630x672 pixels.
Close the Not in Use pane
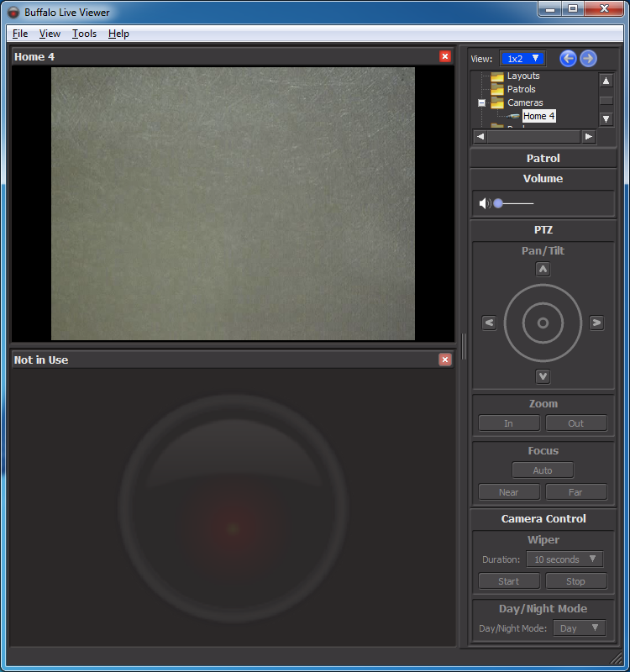445,360
